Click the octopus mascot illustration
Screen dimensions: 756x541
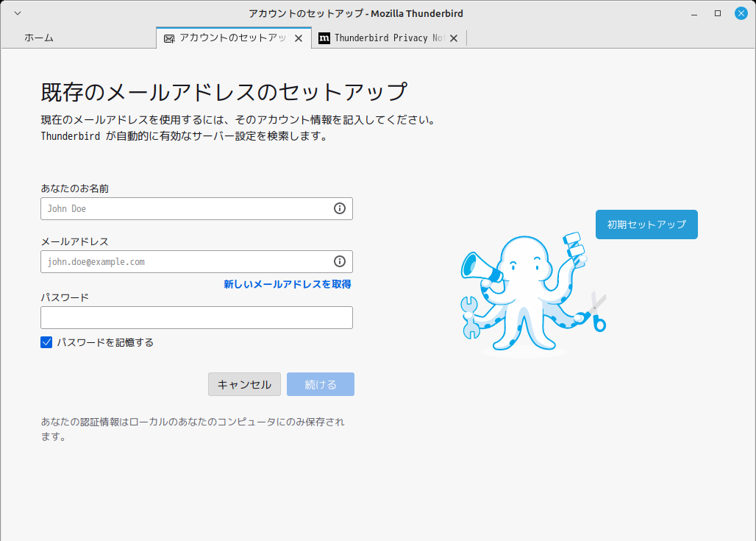[533, 294]
